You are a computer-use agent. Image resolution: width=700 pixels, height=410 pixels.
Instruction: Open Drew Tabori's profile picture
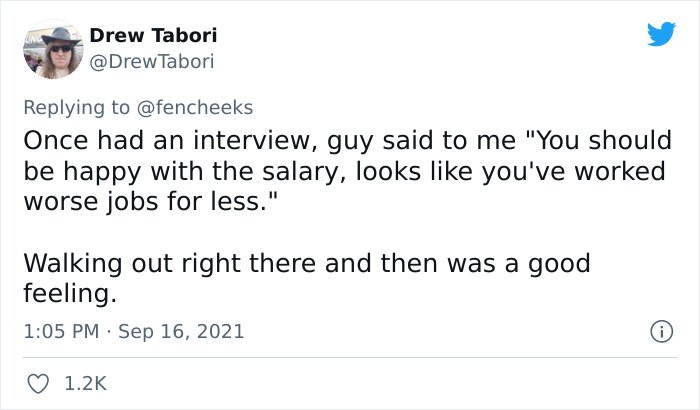coord(52,49)
